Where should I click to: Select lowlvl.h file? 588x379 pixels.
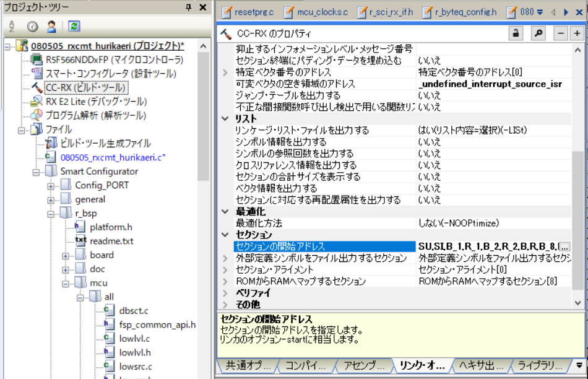point(135,352)
